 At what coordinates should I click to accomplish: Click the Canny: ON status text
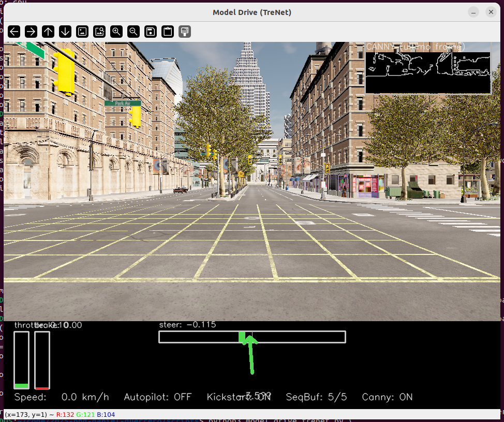tap(387, 397)
